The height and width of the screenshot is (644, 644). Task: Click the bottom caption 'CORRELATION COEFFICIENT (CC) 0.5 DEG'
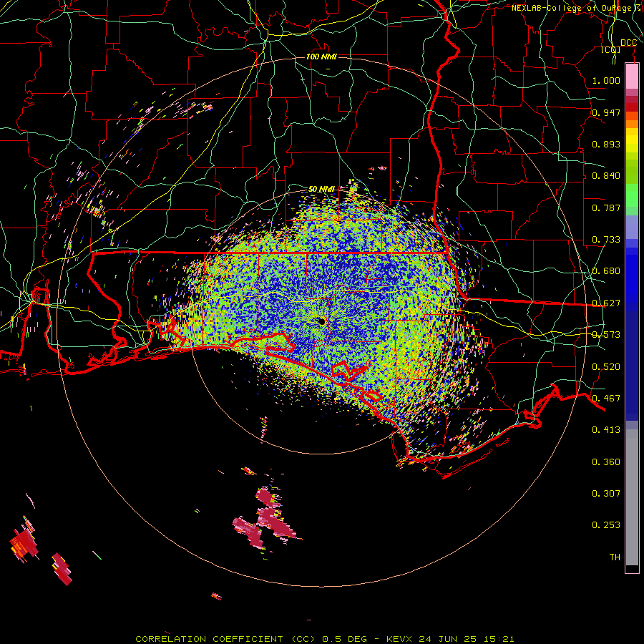[251, 639]
